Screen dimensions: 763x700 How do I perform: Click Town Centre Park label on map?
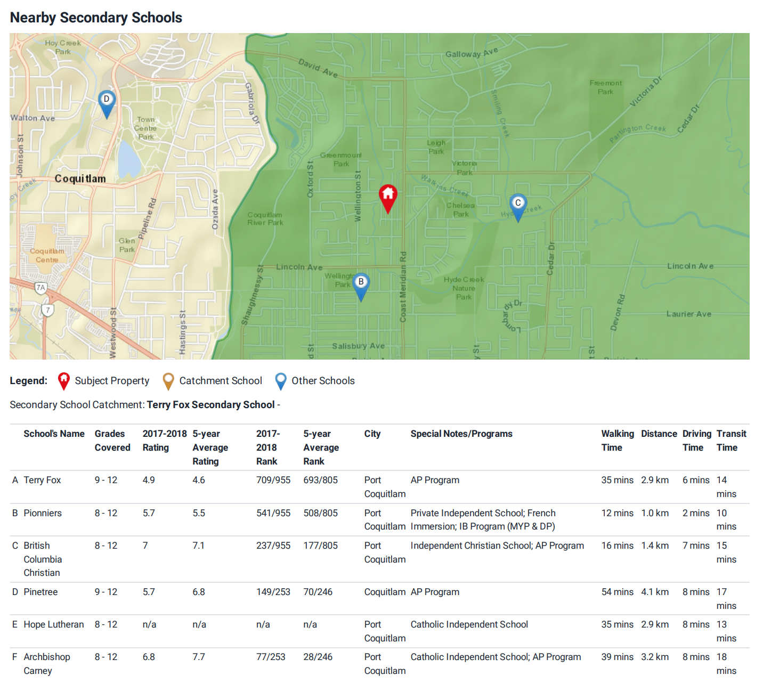click(x=145, y=128)
